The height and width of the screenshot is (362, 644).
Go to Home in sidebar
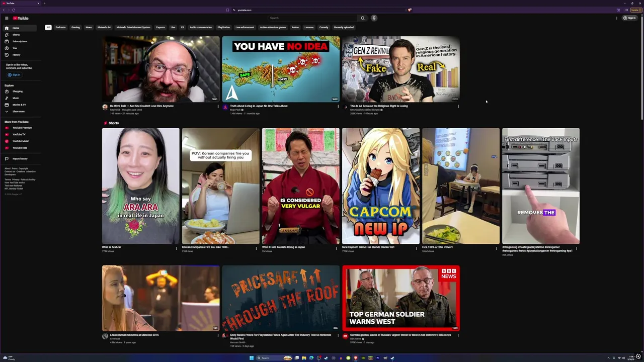(x=20, y=28)
